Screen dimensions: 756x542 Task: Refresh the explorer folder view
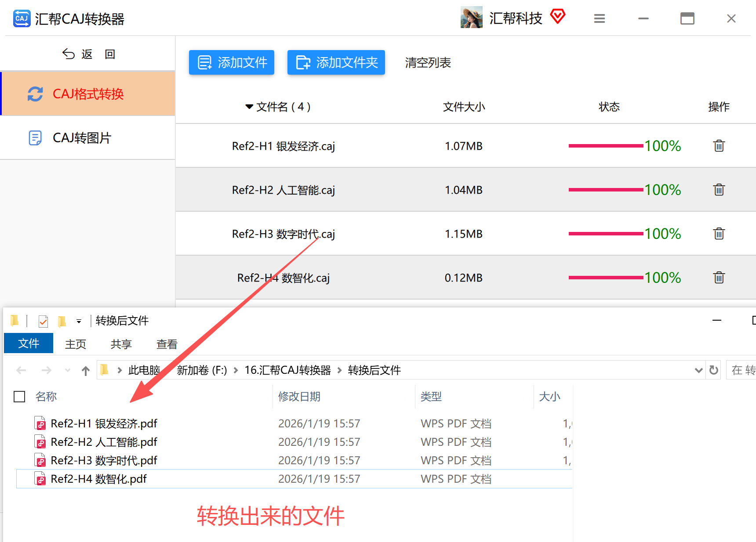[714, 370]
